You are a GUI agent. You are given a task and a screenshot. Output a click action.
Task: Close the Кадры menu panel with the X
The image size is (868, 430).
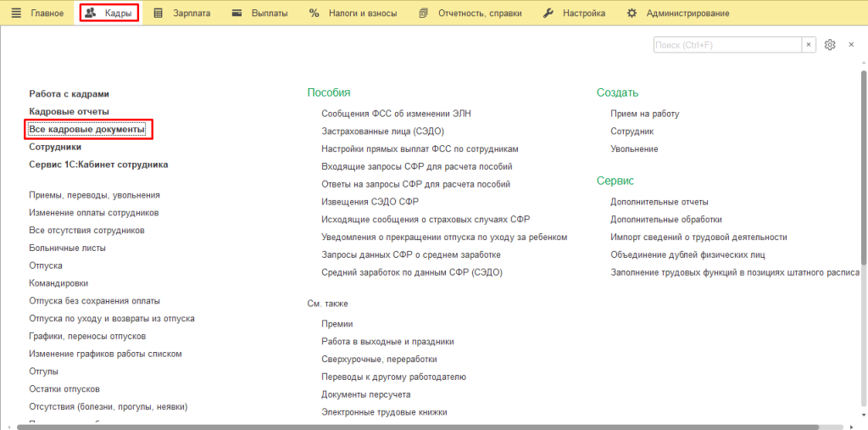[851, 45]
